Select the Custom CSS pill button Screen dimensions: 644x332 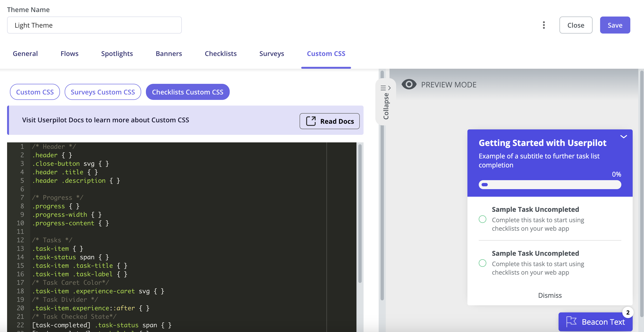[35, 92]
